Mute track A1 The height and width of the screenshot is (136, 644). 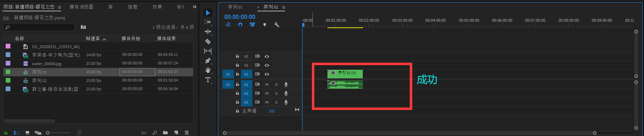coord(267,84)
